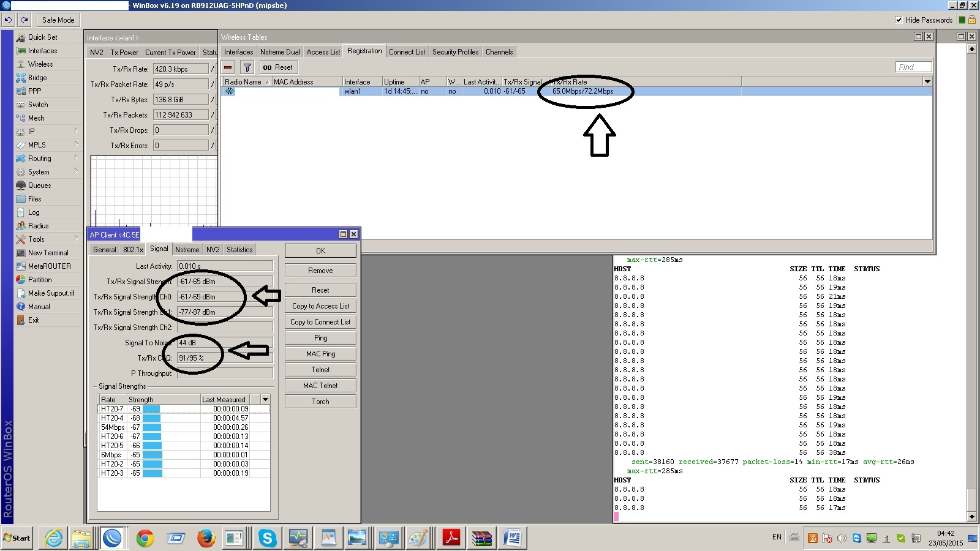
Task: Open WinRAR from the taskbar
Action: click(x=481, y=538)
